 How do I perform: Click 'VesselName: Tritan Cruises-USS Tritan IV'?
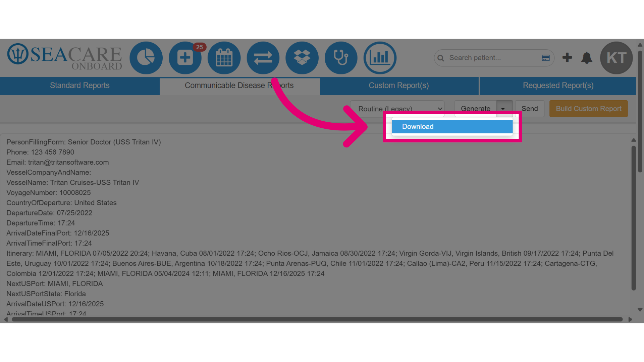click(73, 183)
